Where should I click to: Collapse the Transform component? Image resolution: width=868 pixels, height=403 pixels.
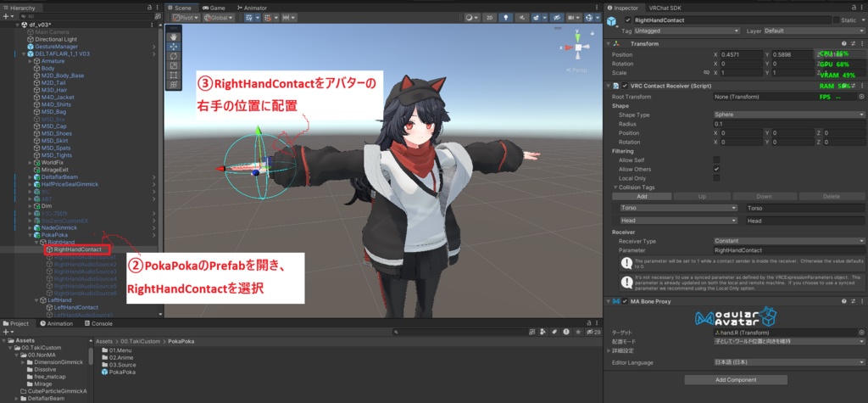(609, 43)
